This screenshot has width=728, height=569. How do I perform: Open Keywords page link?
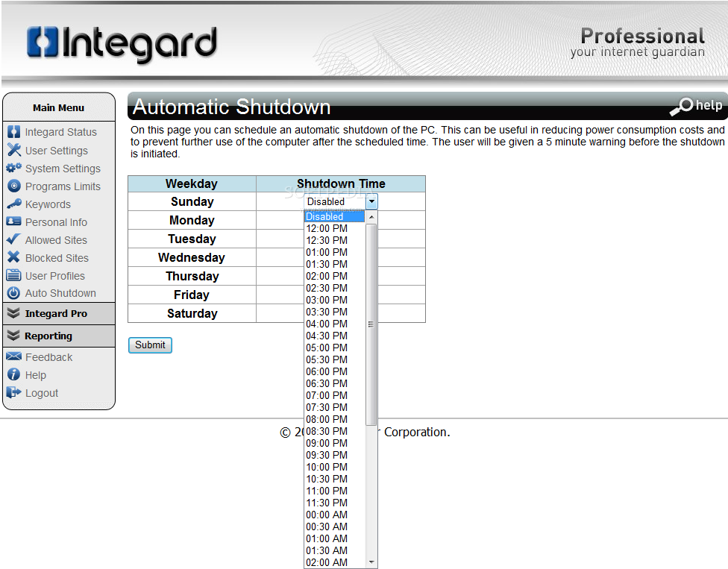[x=48, y=204]
